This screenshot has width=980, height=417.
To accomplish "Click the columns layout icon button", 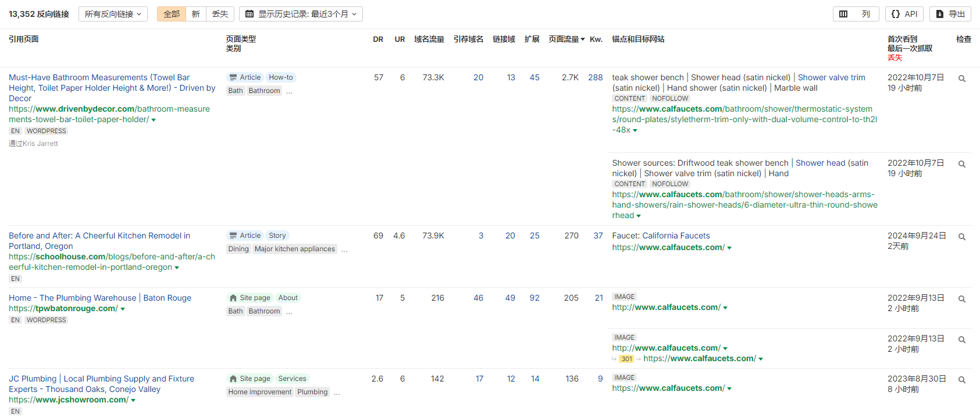I will (x=854, y=14).
